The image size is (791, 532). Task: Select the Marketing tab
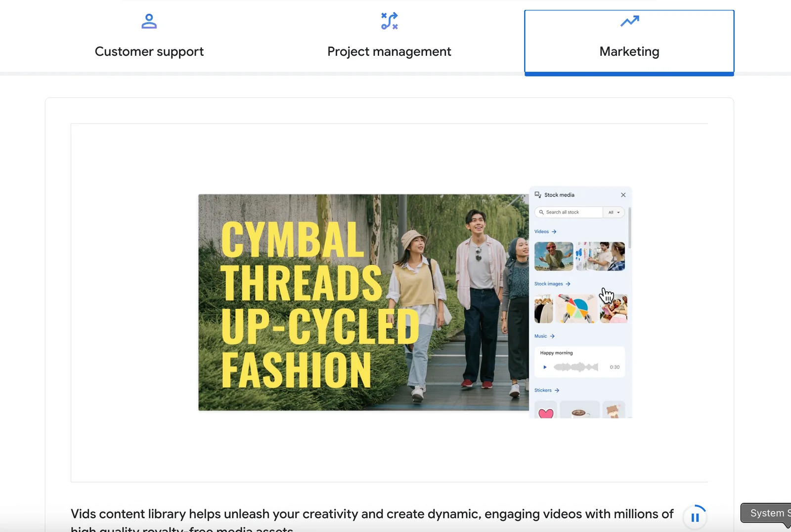click(629, 51)
